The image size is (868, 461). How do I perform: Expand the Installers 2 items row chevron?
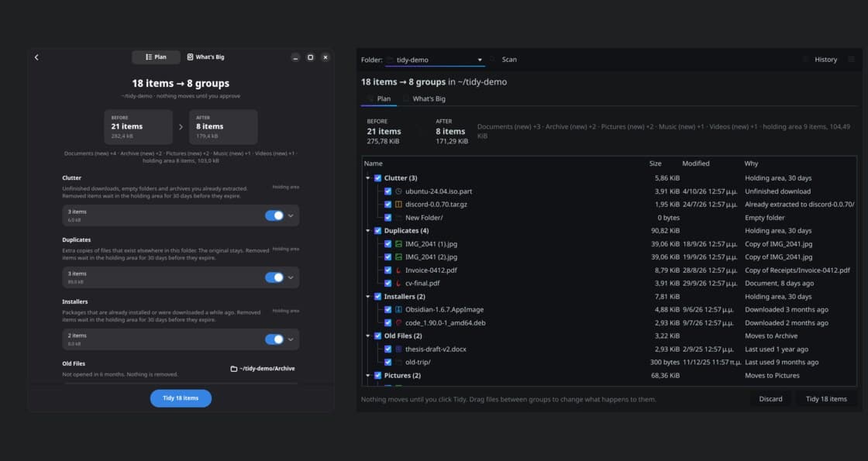pyautogui.click(x=291, y=339)
